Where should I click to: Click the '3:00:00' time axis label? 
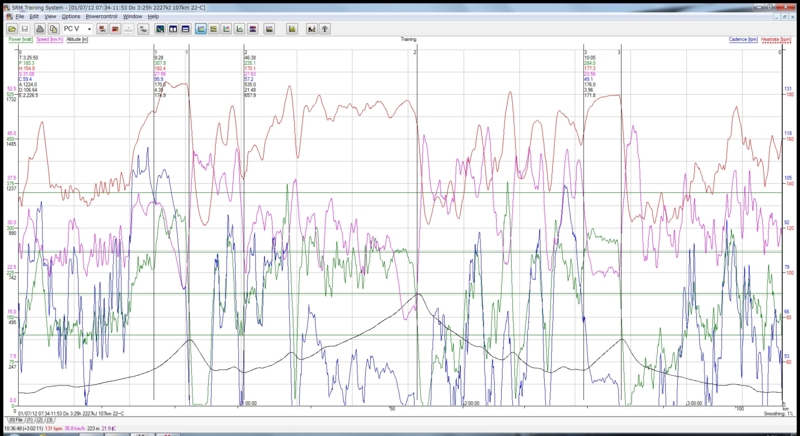click(694, 403)
